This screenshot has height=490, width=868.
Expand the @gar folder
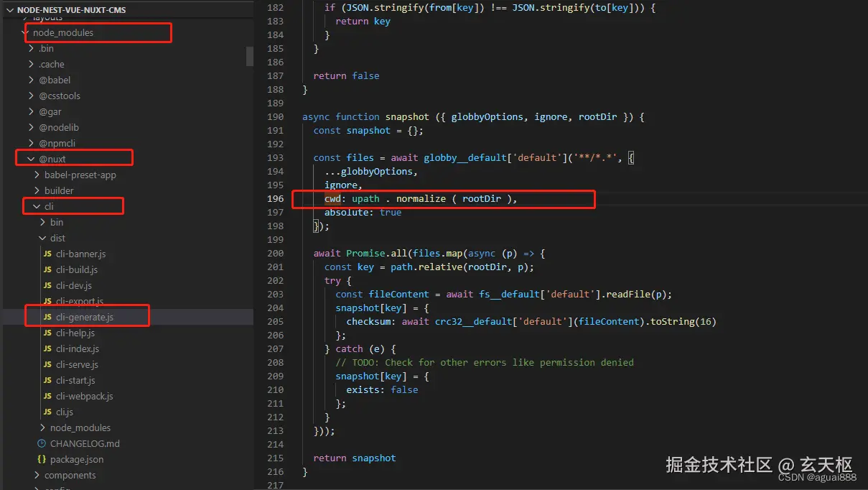point(31,111)
